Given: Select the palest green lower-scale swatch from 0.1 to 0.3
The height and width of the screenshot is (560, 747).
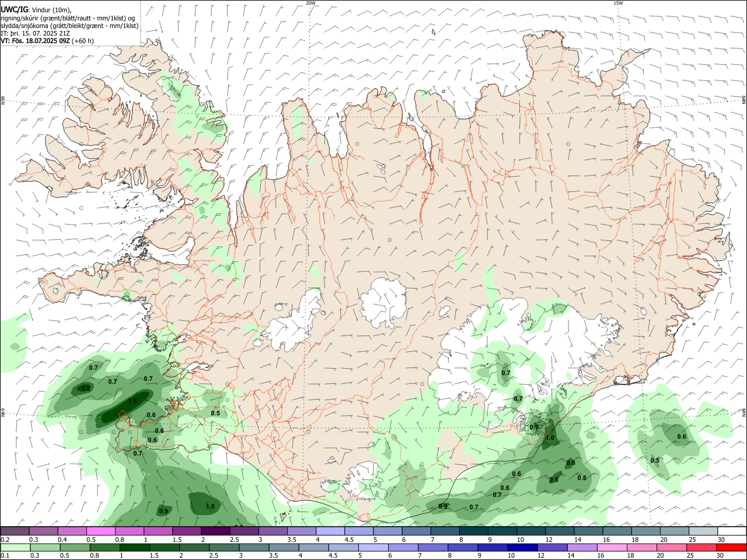Looking at the screenshot, I should tap(15, 548).
